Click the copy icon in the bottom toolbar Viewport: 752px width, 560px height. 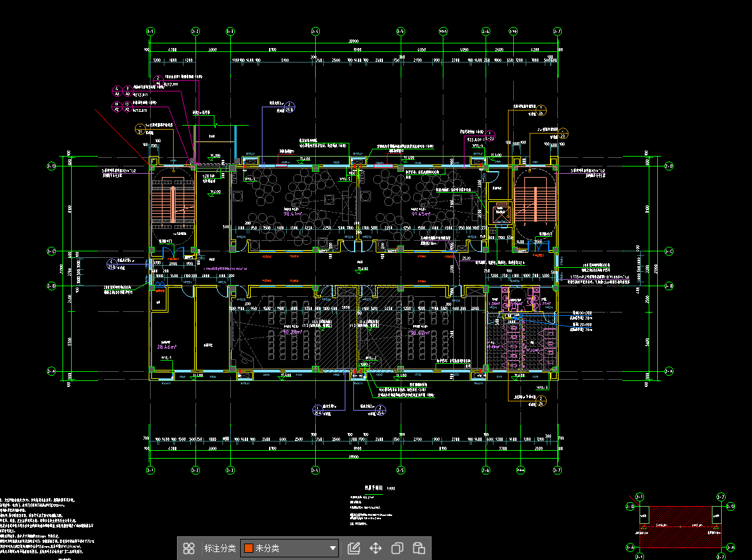(x=397, y=548)
